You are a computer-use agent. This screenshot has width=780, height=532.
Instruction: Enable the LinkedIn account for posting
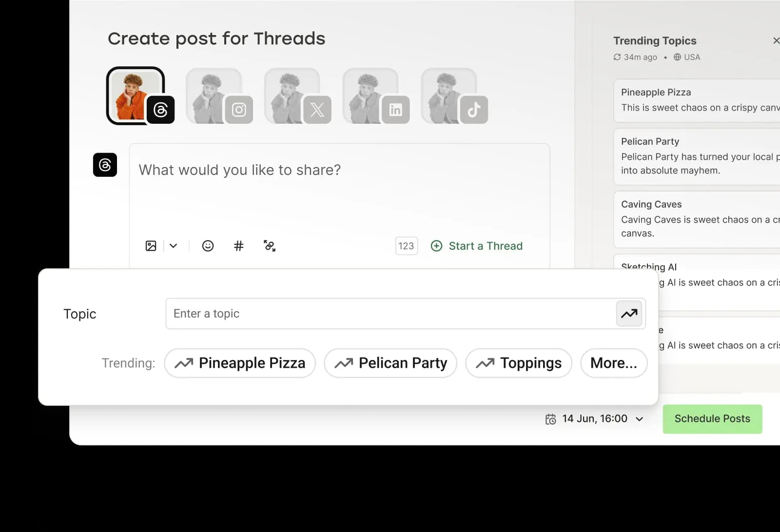(370, 95)
